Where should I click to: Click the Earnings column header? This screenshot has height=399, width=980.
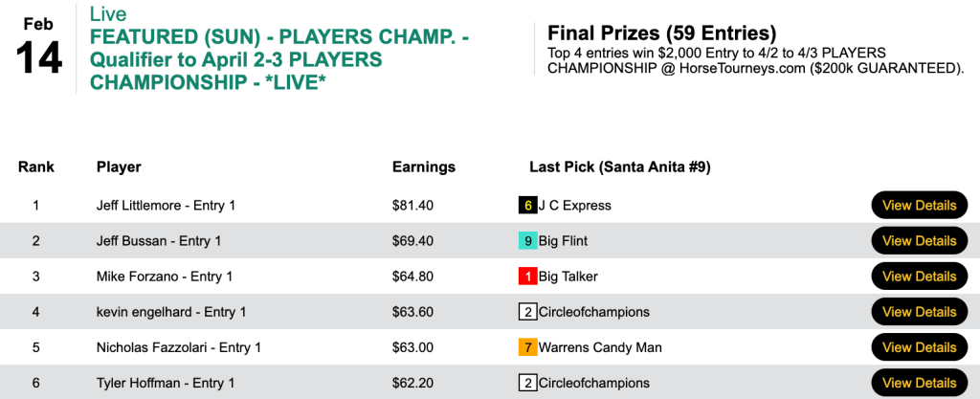424,167
